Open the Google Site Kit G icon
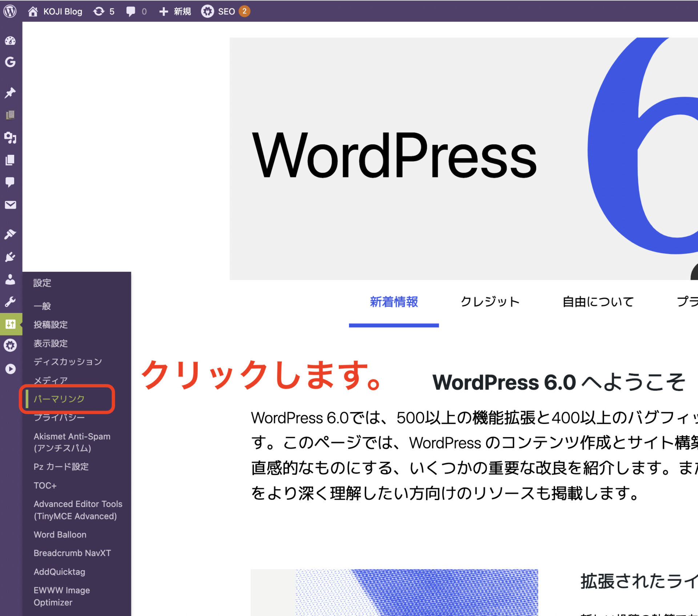This screenshot has height=616, width=698. (x=10, y=62)
